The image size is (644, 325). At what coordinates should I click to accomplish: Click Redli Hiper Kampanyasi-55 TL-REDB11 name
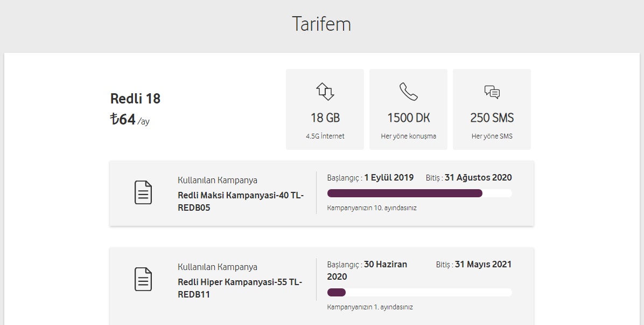pos(240,288)
